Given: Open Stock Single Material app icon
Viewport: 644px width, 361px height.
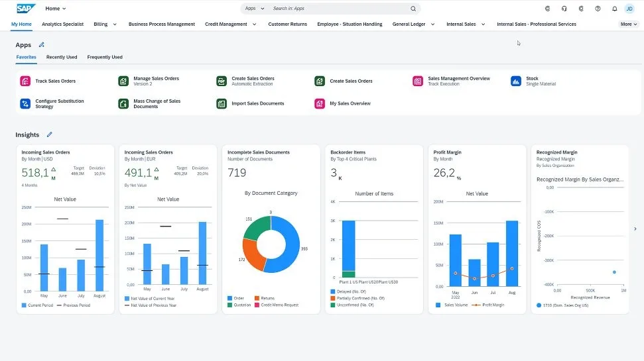Looking at the screenshot, I should click(516, 81).
